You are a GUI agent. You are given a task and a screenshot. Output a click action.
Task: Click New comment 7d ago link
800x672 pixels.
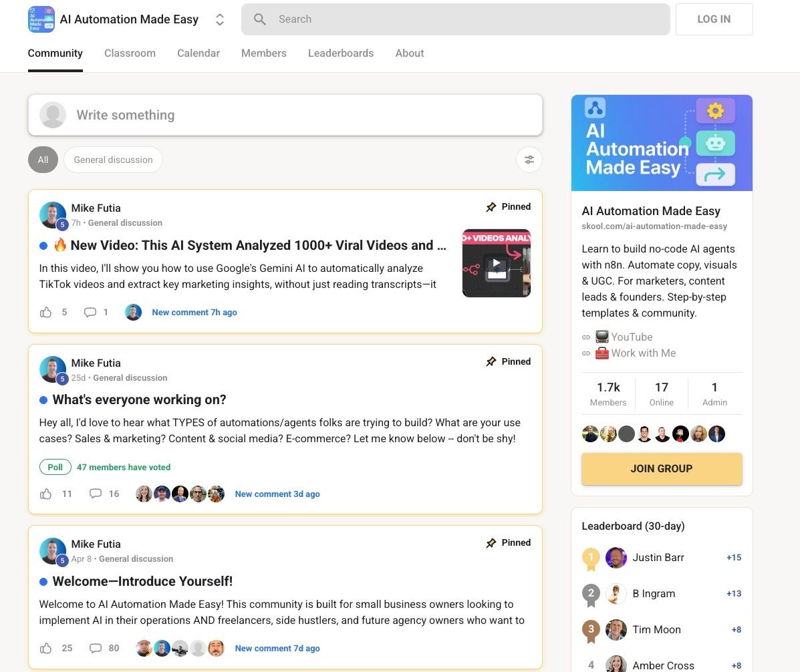pos(277,648)
